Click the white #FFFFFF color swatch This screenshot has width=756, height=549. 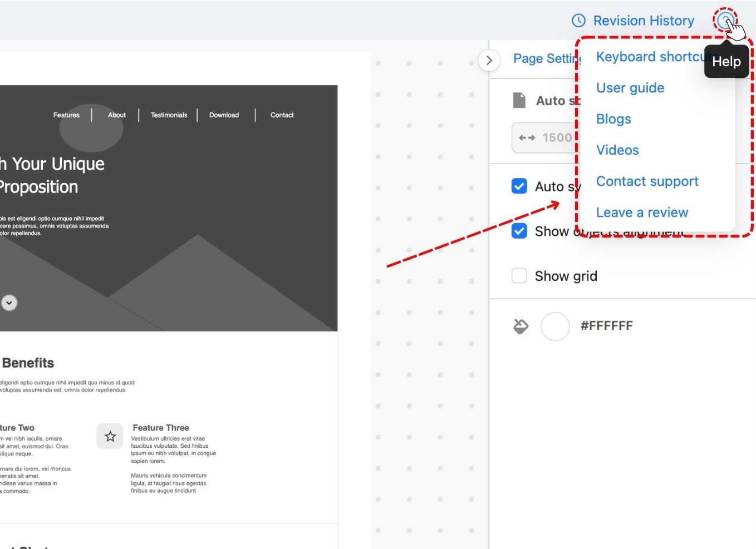[x=555, y=326]
